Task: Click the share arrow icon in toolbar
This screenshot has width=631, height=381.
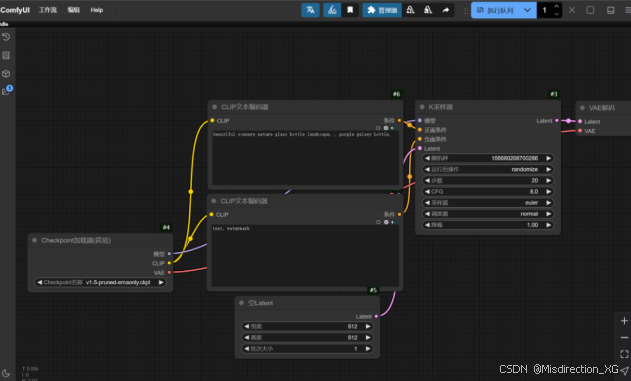Action: click(446, 10)
